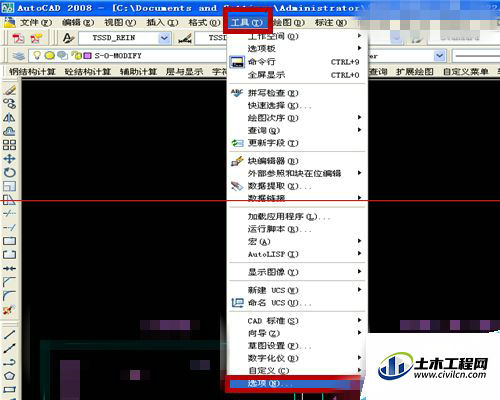
Task: Open the 自定义菜单 plugin menu
Action: click(466, 72)
